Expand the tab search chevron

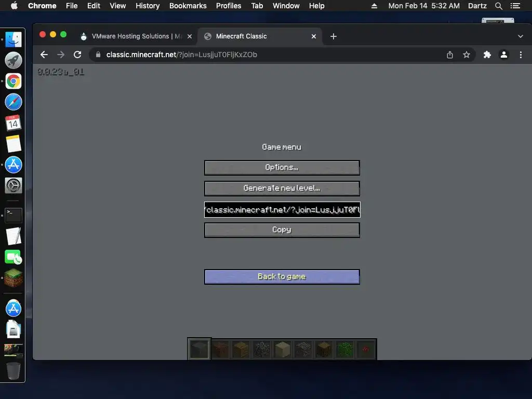521,36
